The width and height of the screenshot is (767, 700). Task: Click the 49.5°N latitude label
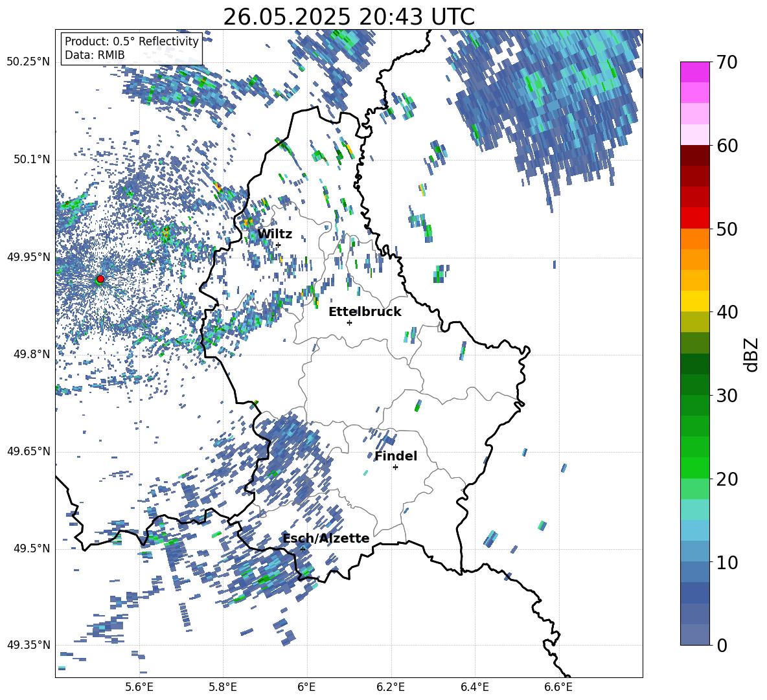(x=32, y=548)
